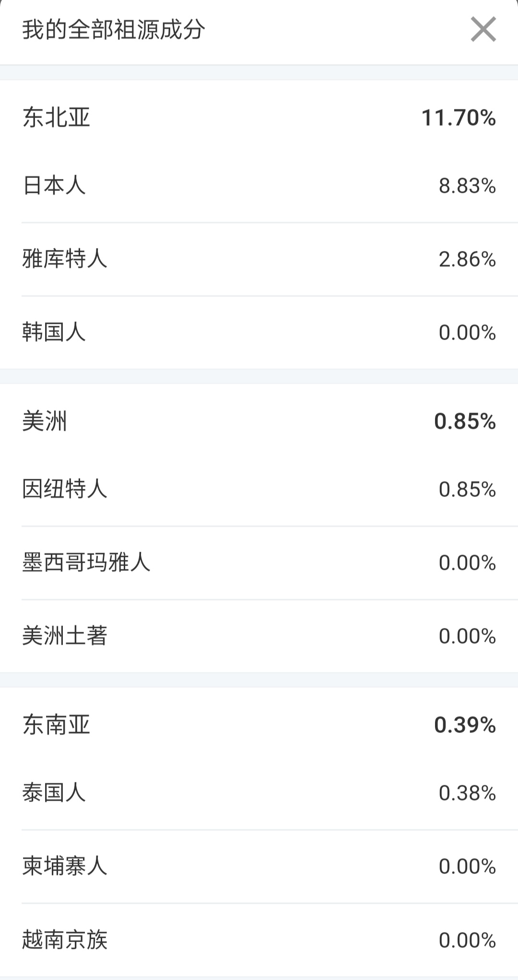Close the ancestry composition panel
The width and height of the screenshot is (518, 980).
[483, 30]
